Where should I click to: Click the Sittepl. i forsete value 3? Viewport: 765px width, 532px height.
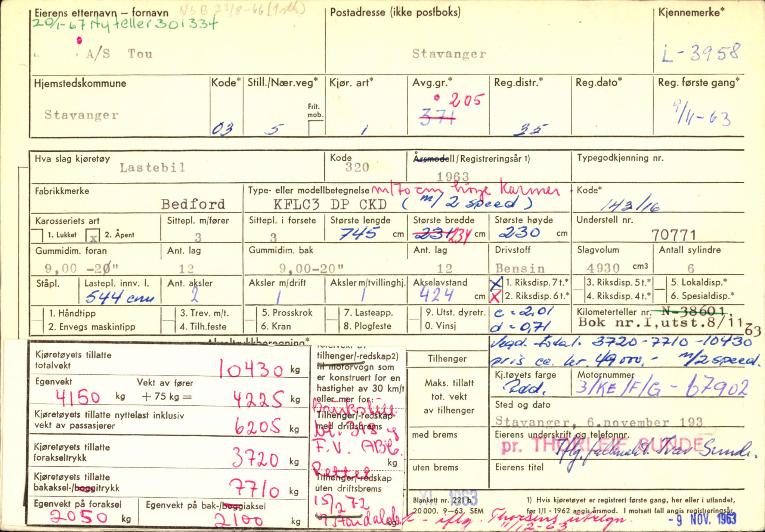(273, 237)
